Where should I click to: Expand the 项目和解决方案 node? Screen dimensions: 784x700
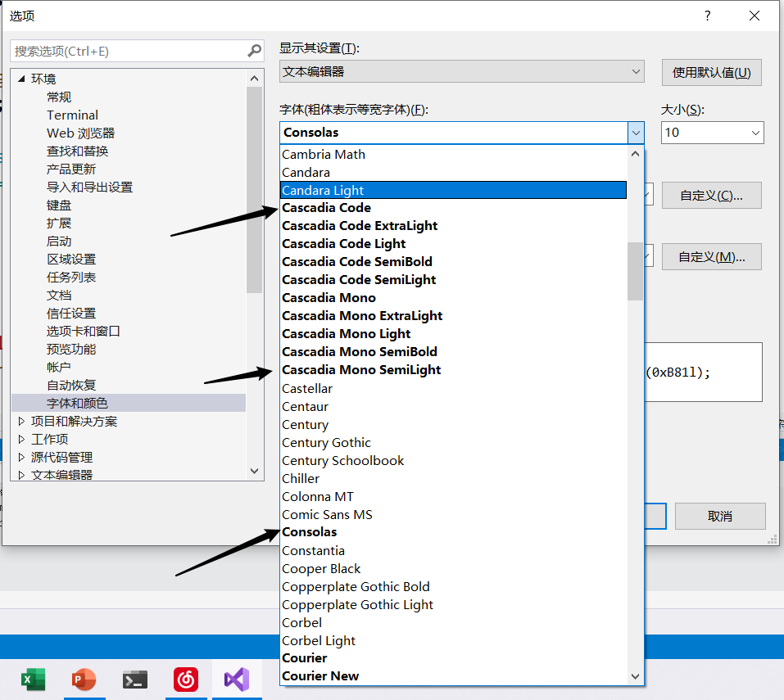[x=21, y=421]
